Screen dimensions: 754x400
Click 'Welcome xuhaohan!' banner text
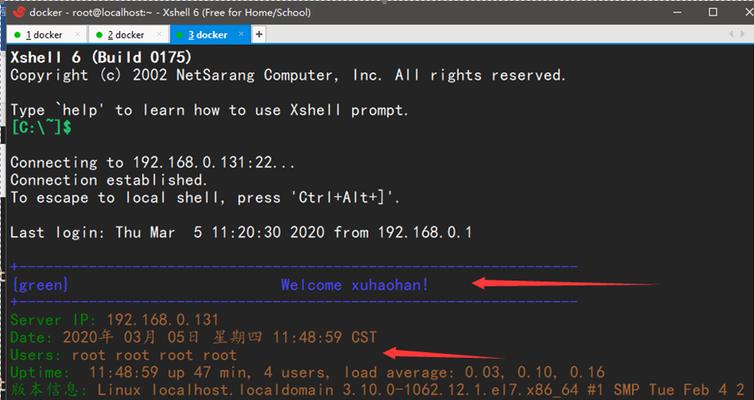click(x=354, y=285)
